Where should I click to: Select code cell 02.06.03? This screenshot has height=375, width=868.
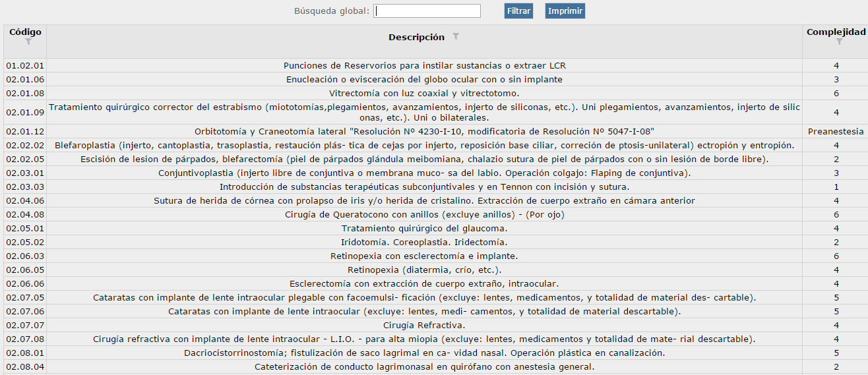click(25, 256)
